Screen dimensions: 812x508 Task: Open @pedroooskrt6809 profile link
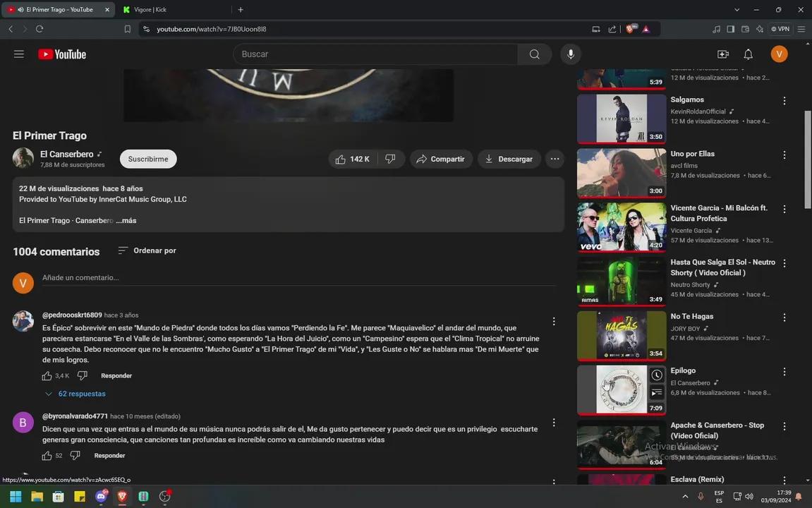(72, 315)
